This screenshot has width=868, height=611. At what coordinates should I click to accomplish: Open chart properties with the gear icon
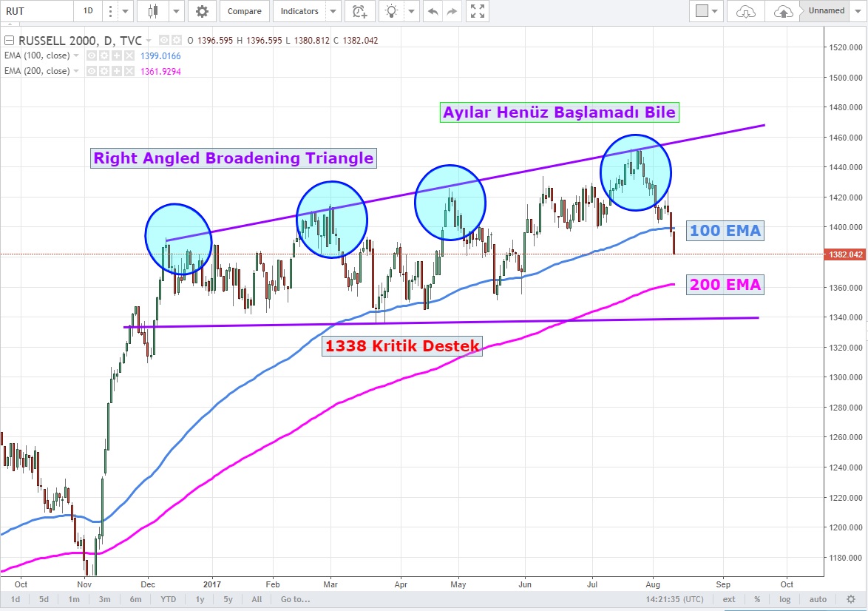[x=202, y=11]
